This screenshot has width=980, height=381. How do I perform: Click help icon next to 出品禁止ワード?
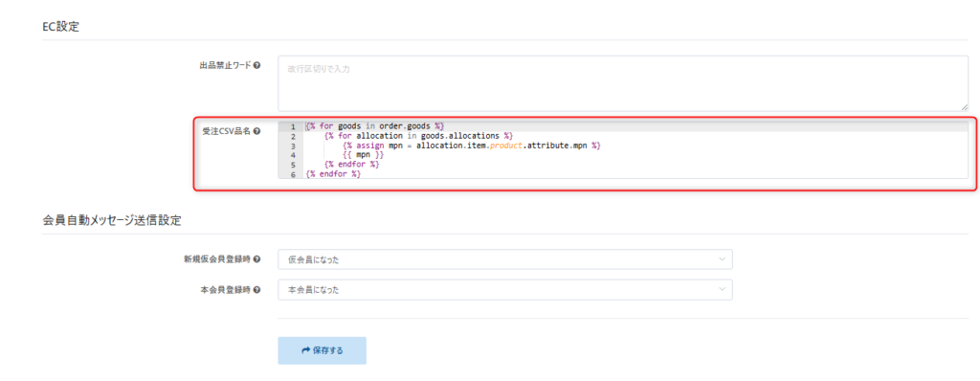click(257, 65)
